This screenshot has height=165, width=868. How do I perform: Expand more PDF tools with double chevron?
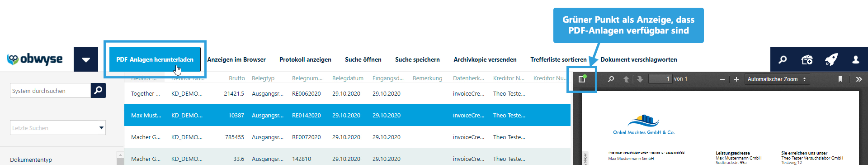pyautogui.click(x=859, y=79)
